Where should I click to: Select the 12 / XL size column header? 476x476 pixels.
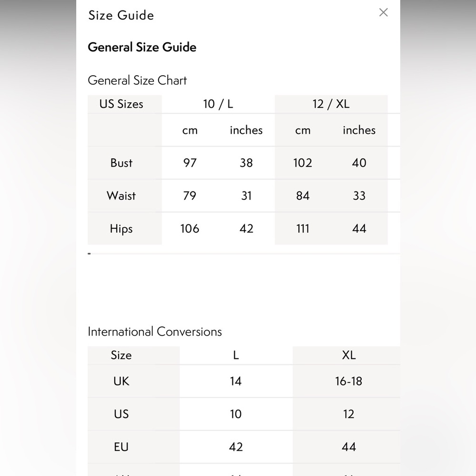point(331,104)
